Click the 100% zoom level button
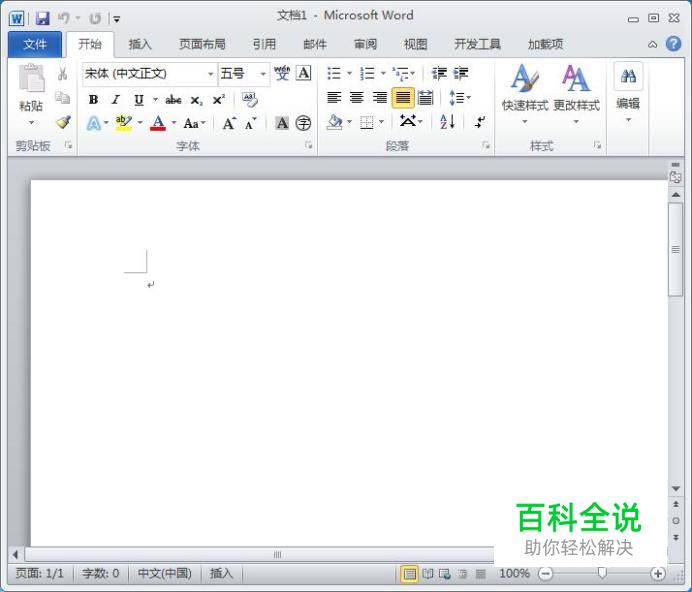Image resolution: width=692 pixels, height=592 pixels. 514,573
